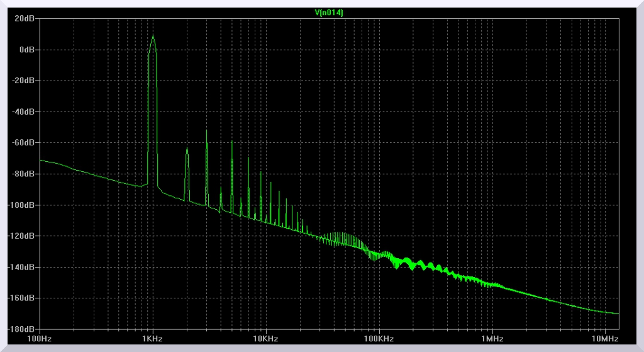Viewport: 644px width, 352px height.
Task: Click the -140dB label on the axis
Action: tap(22, 267)
